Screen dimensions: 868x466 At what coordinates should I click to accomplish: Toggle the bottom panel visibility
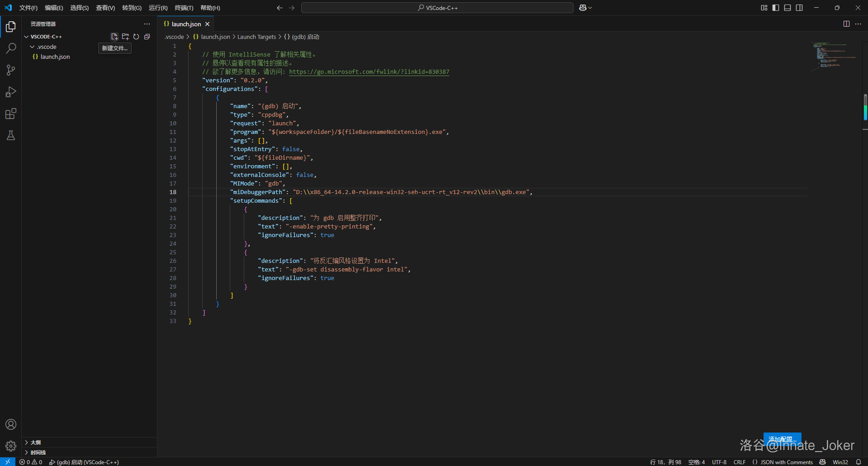[x=787, y=8]
